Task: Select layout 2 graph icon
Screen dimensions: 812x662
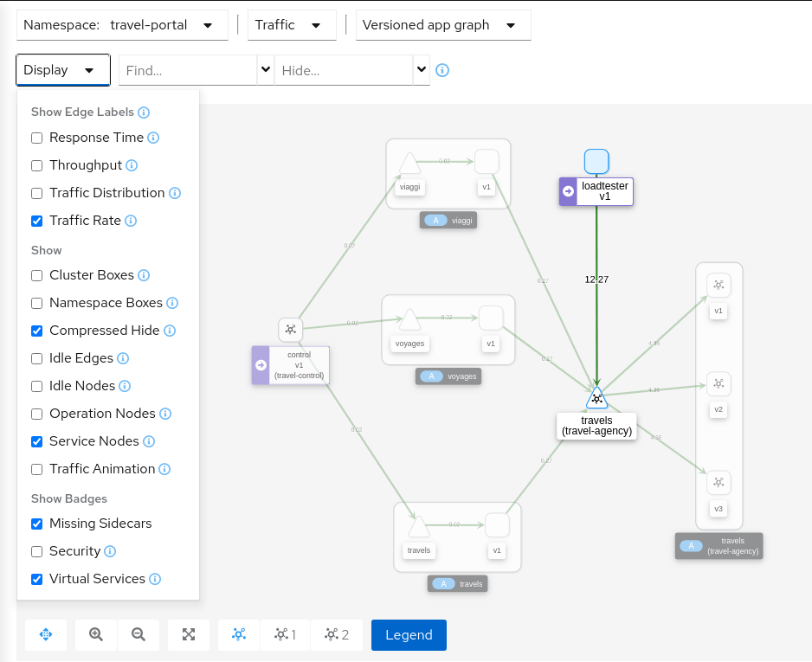Action: point(337,634)
